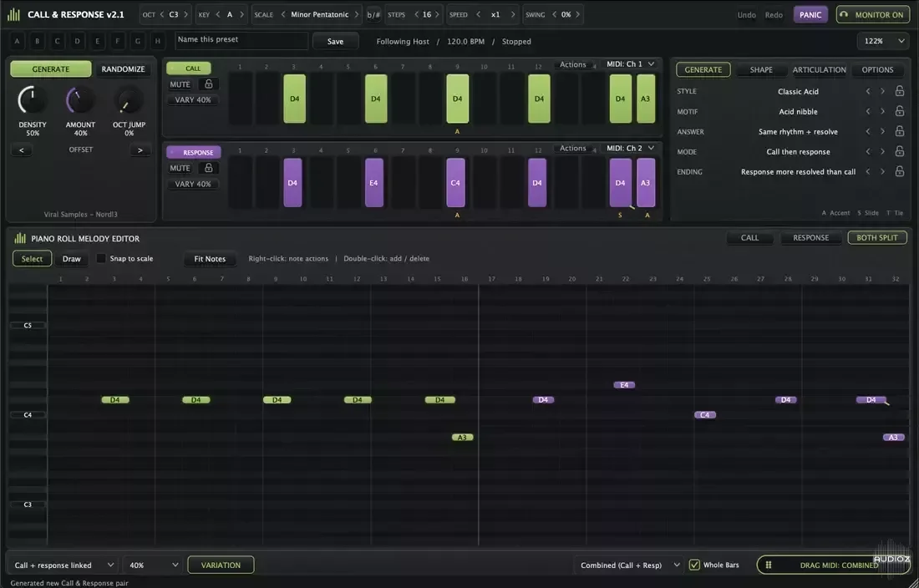Switch to the OPTIONS tab
The image size is (919, 588).
877,69
